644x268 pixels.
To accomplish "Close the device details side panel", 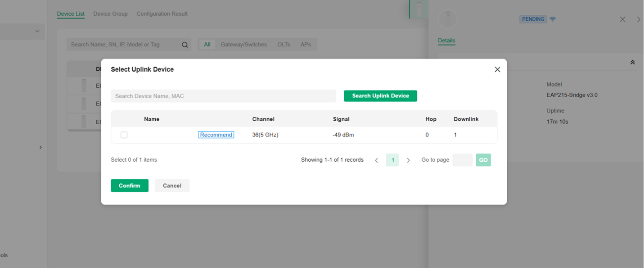I will [622, 19].
